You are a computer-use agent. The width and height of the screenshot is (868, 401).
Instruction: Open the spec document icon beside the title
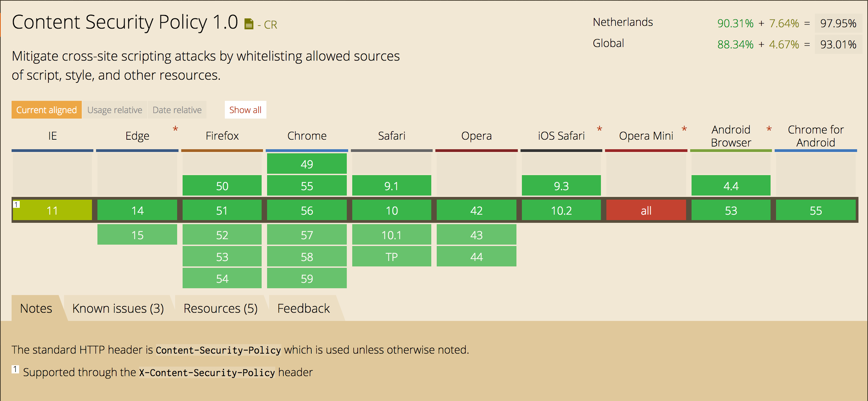pos(249,24)
